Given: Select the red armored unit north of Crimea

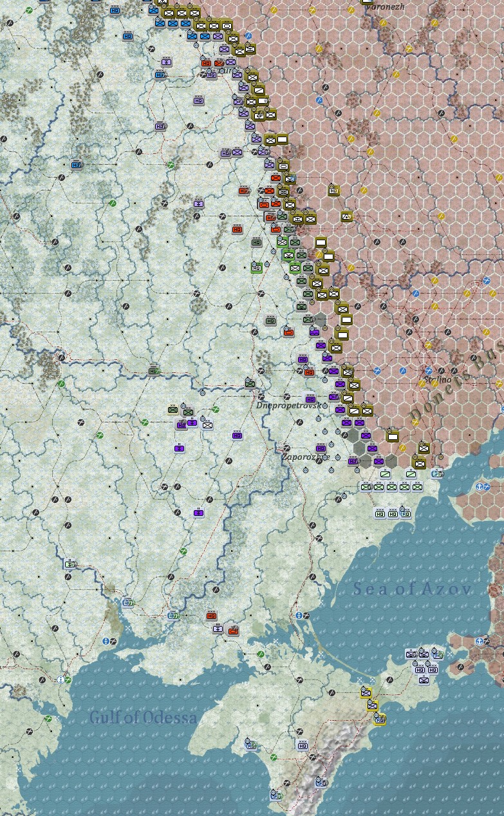Looking at the screenshot, I should pyautogui.click(x=234, y=631).
